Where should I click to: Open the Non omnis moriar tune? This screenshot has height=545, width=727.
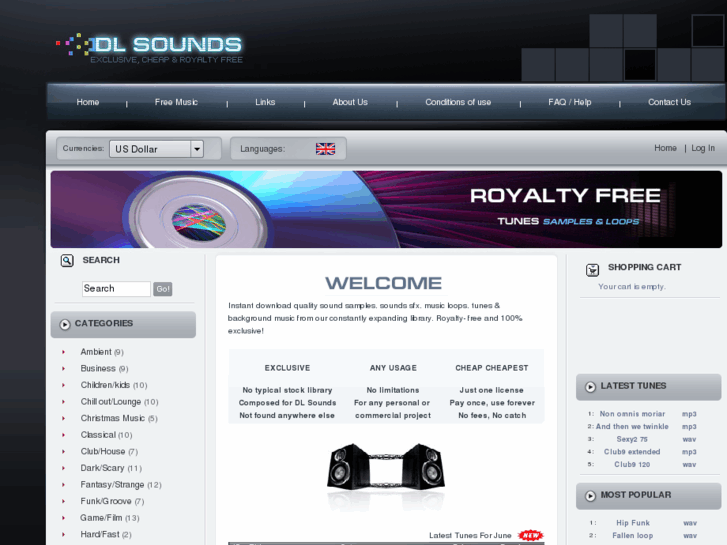click(x=632, y=414)
